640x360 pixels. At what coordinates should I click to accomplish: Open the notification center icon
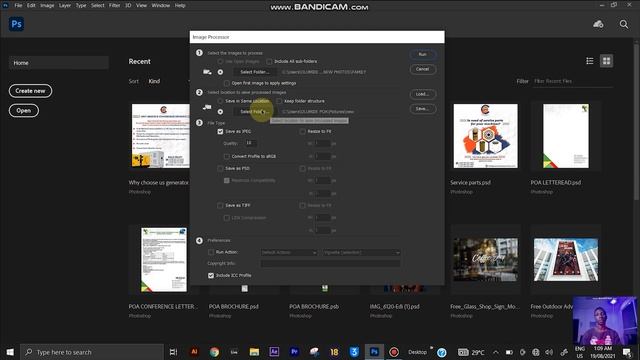[627, 352]
